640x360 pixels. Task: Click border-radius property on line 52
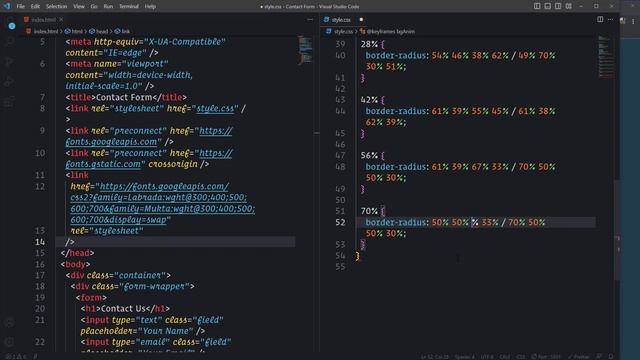(x=396, y=222)
